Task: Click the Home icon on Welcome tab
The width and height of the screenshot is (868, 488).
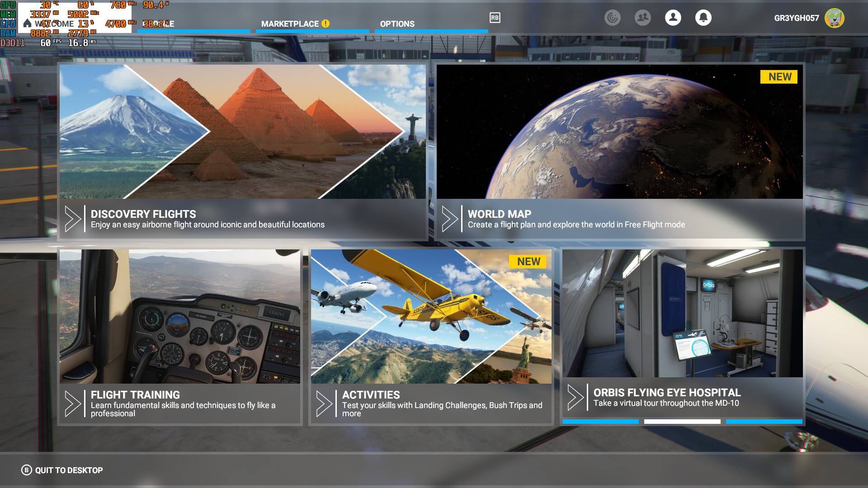Action: (x=27, y=23)
